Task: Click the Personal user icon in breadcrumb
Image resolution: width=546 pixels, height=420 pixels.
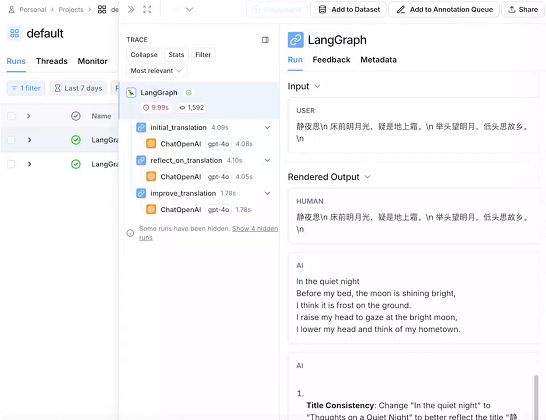Action: tap(11, 9)
